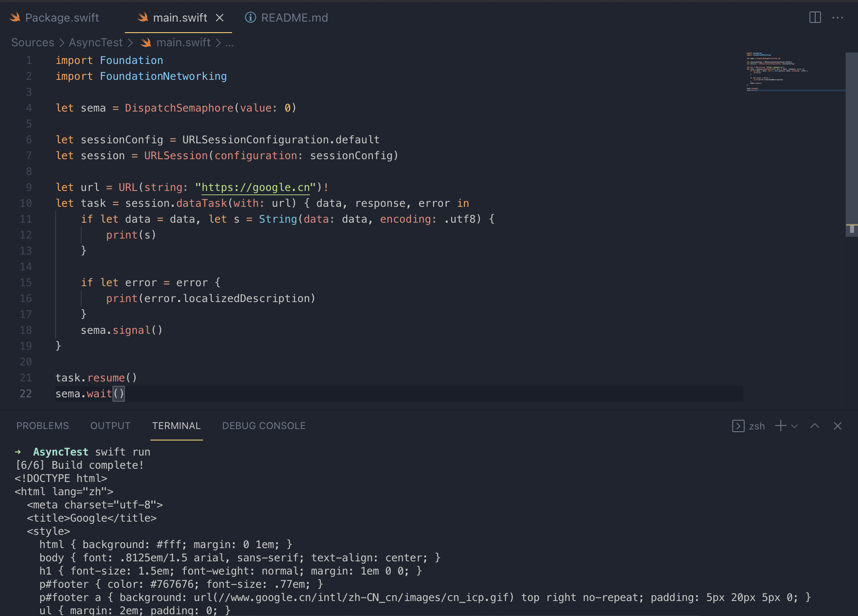Click the zsh terminal shell icon
The height and width of the screenshot is (616, 858).
738,426
